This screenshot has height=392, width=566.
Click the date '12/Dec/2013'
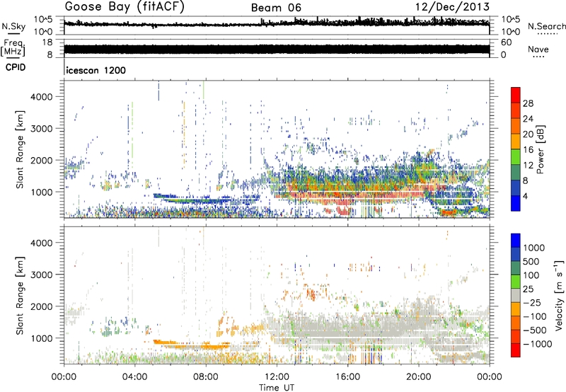pyautogui.click(x=452, y=7)
